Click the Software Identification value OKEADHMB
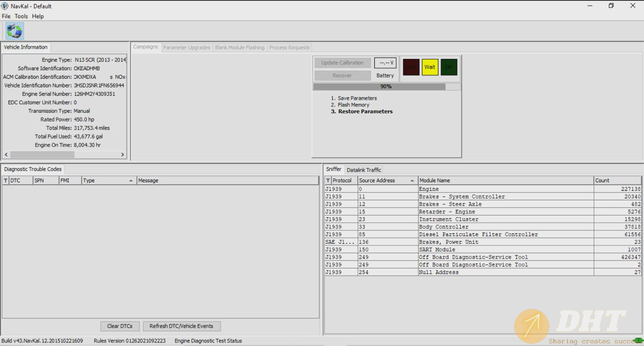 (x=87, y=68)
